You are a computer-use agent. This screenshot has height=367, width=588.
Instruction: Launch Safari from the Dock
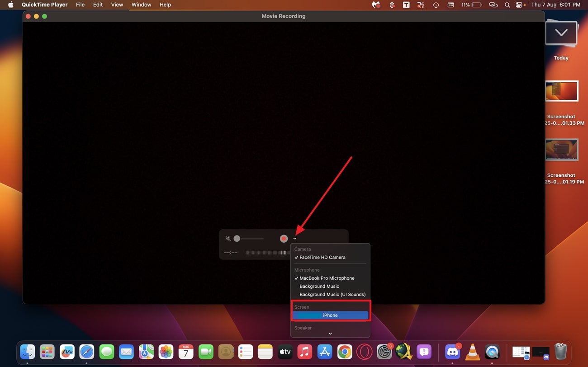pyautogui.click(x=87, y=352)
